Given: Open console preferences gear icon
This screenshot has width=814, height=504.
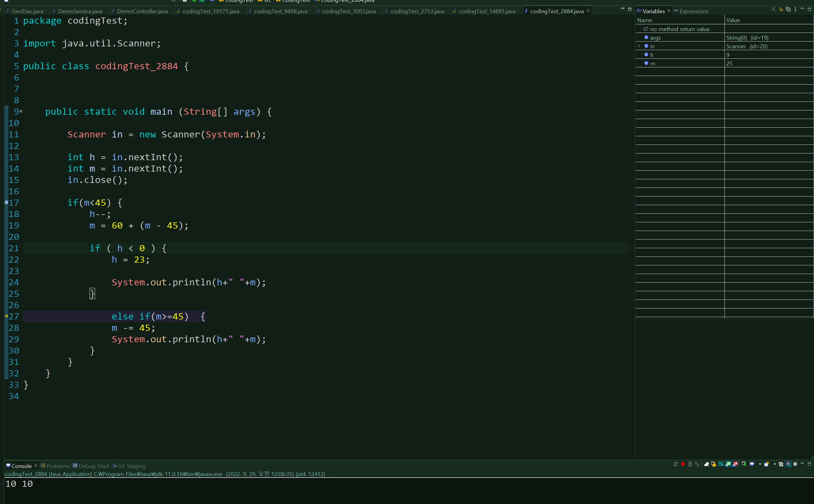Looking at the screenshot, I should 795,464.
